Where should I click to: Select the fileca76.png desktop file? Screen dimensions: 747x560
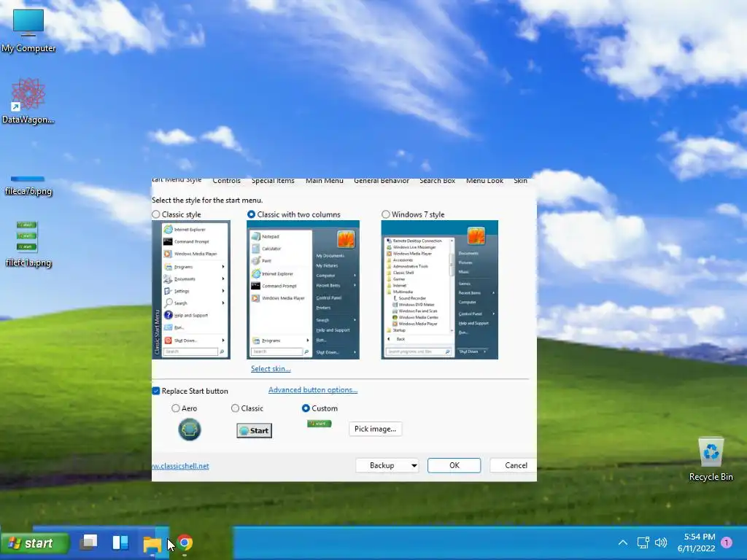point(28,186)
